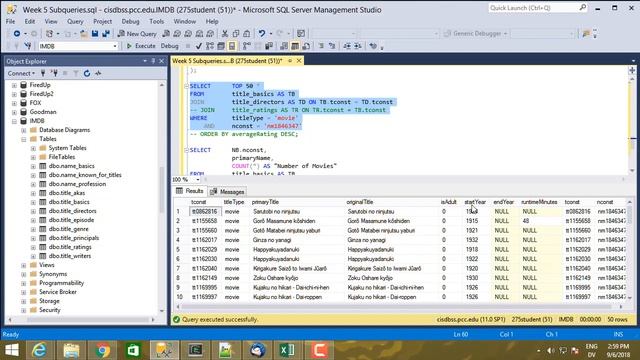640x360 pixels.
Task: Click the Undo arrow icon
Action: (x=262, y=33)
